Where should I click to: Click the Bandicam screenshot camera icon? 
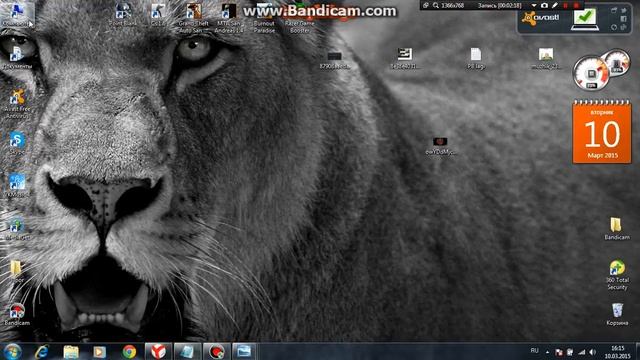click(544, 5)
